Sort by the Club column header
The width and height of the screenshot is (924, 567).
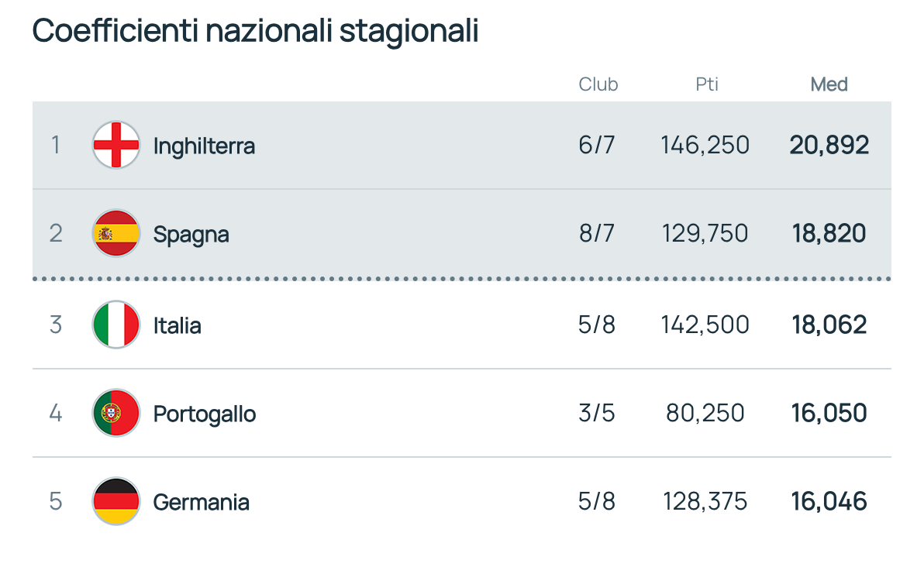click(598, 84)
